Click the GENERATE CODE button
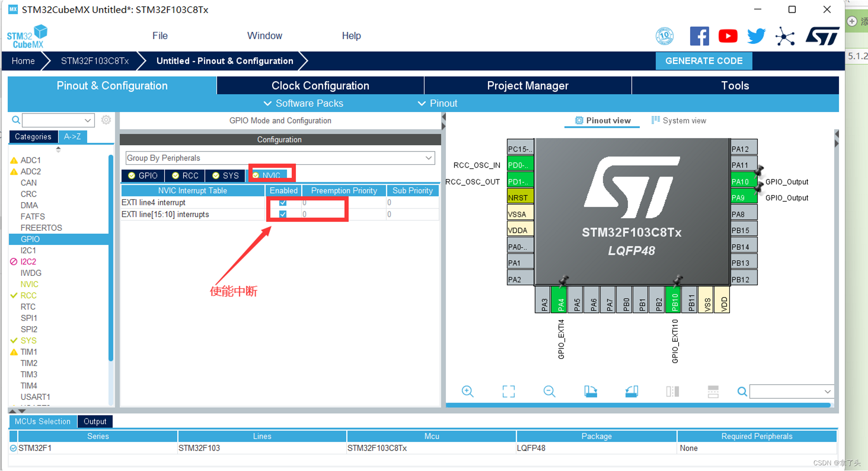 tap(704, 61)
